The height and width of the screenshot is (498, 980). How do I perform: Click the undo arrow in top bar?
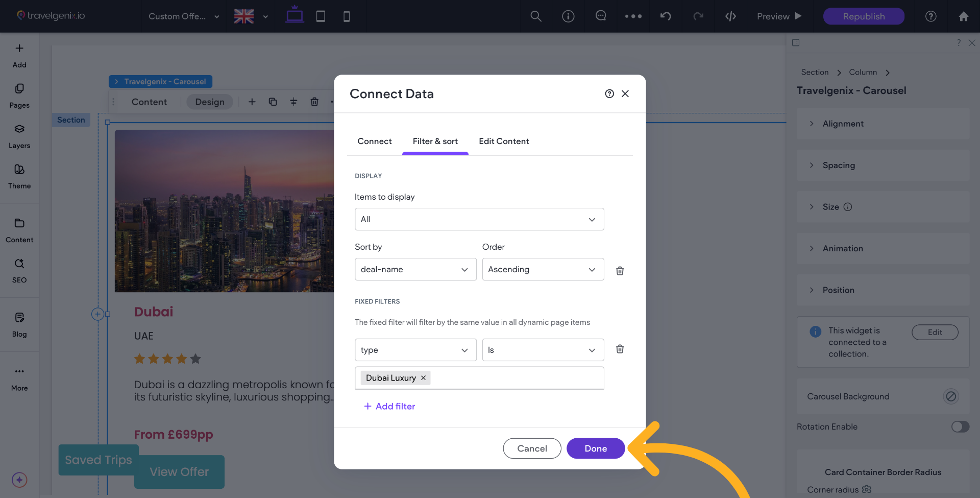pyautogui.click(x=666, y=16)
